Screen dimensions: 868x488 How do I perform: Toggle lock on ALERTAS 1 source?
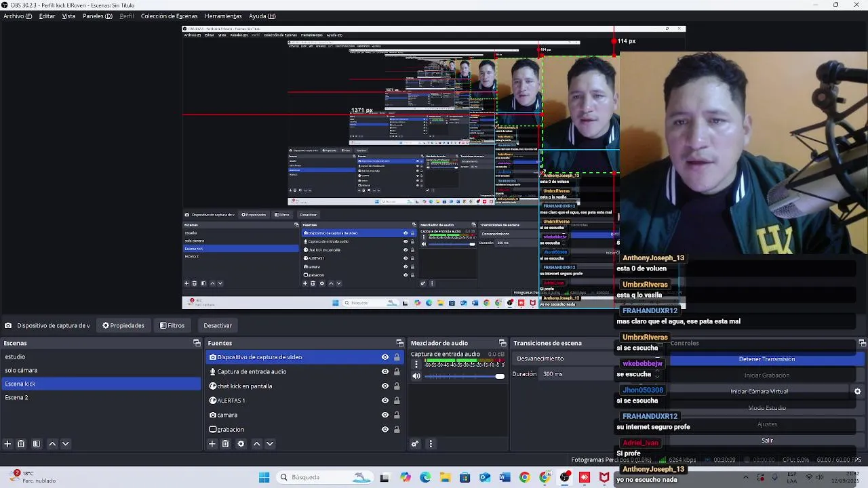coord(397,401)
